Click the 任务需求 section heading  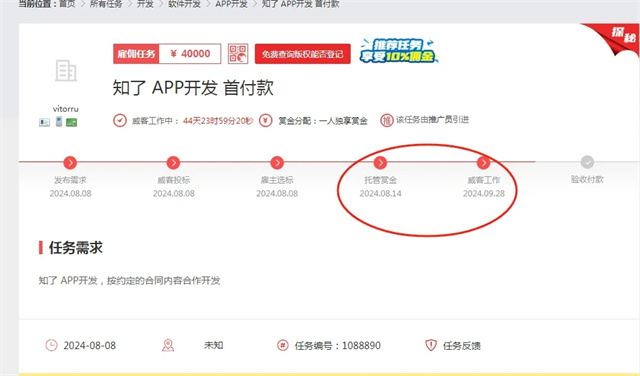pyautogui.click(x=76, y=247)
